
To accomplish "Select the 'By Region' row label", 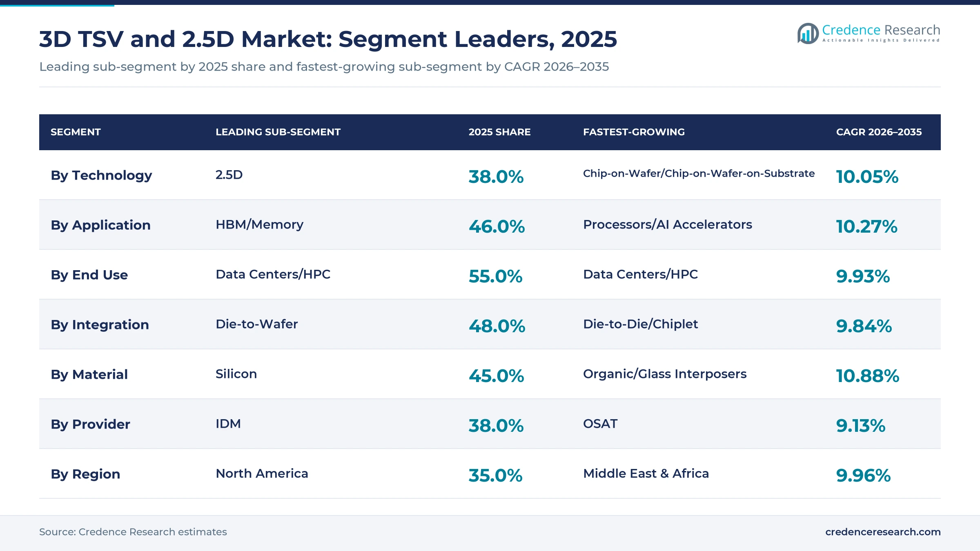I will (85, 474).
